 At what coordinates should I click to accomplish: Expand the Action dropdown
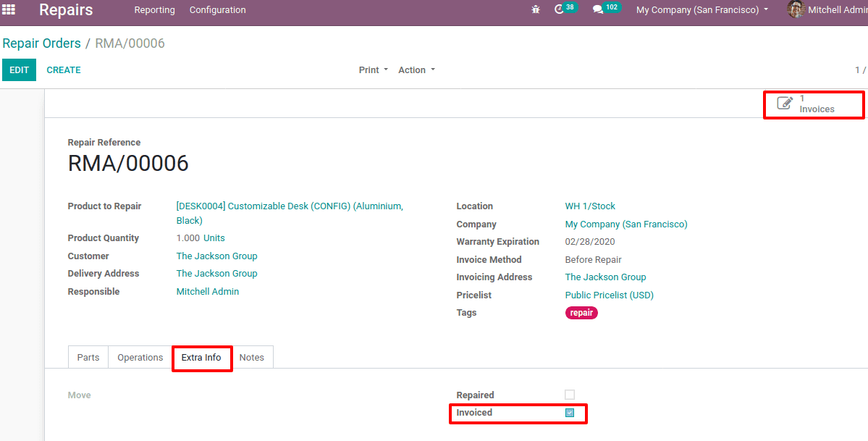417,70
